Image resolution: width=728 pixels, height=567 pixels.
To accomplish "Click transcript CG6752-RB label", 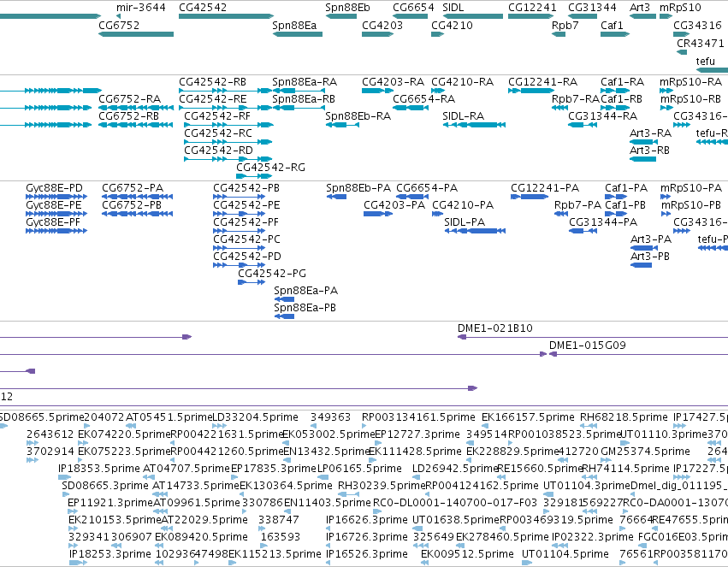I will (128, 116).
